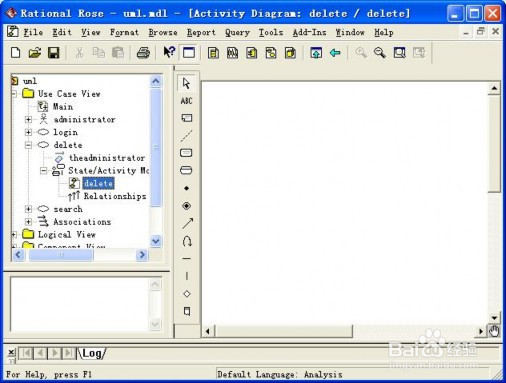The image size is (506, 383).
Task: Select the Horizontal Synchronization bar tool
Action: 187,259
